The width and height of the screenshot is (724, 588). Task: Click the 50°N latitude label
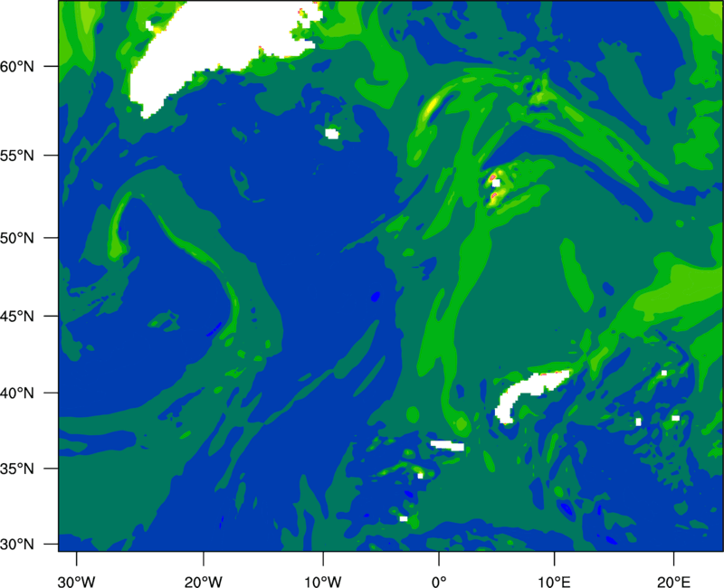(x=17, y=239)
